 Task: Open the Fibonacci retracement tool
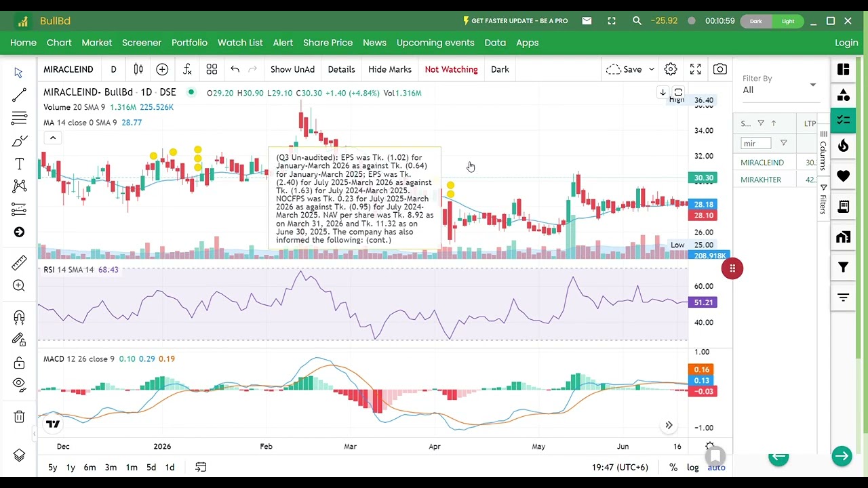(19, 119)
